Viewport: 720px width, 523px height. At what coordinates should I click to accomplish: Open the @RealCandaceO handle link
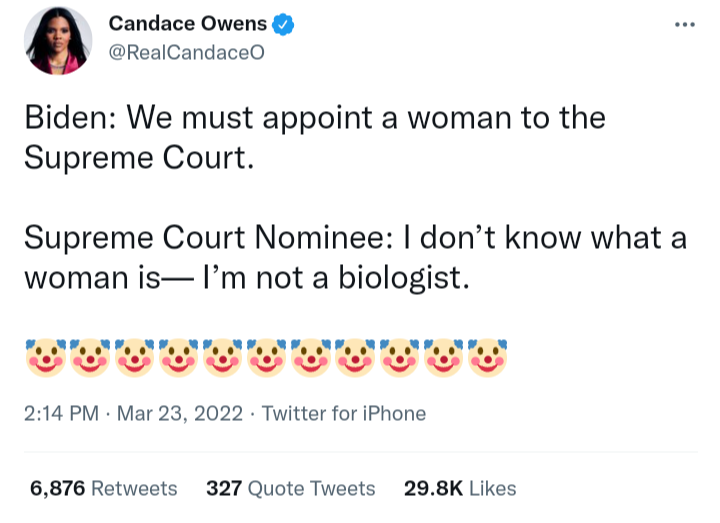(x=185, y=54)
